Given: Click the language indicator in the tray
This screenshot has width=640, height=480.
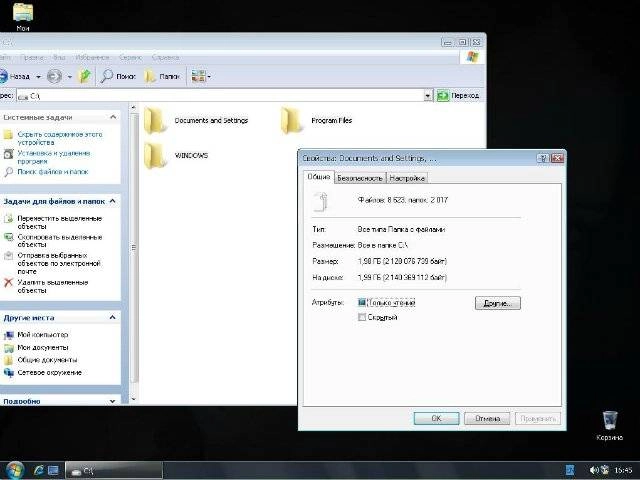Looking at the screenshot, I should tap(570, 470).
